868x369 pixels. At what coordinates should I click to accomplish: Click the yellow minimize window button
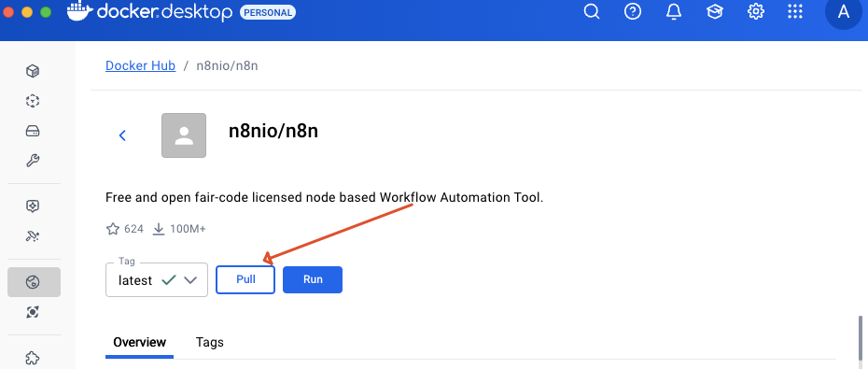click(x=26, y=11)
